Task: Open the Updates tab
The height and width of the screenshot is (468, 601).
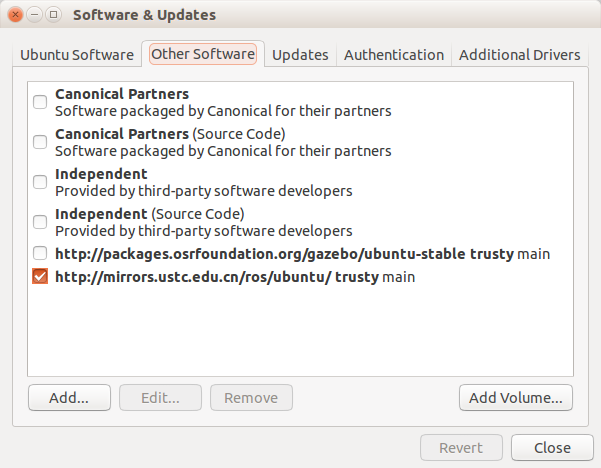Action: click(300, 55)
